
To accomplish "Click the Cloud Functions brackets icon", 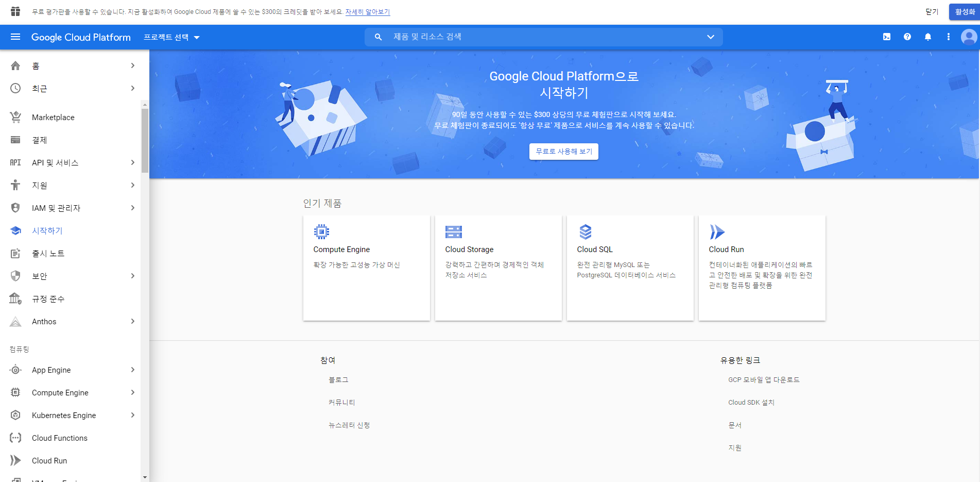I will (x=15, y=438).
